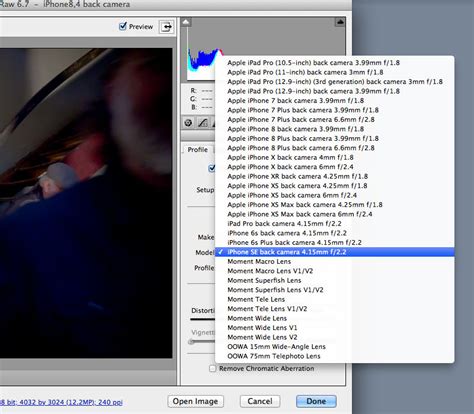474x414 pixels.
Task: Pick Apple iPhone 7 Plus back camera 3.99mm
Action: coord(335,110)
